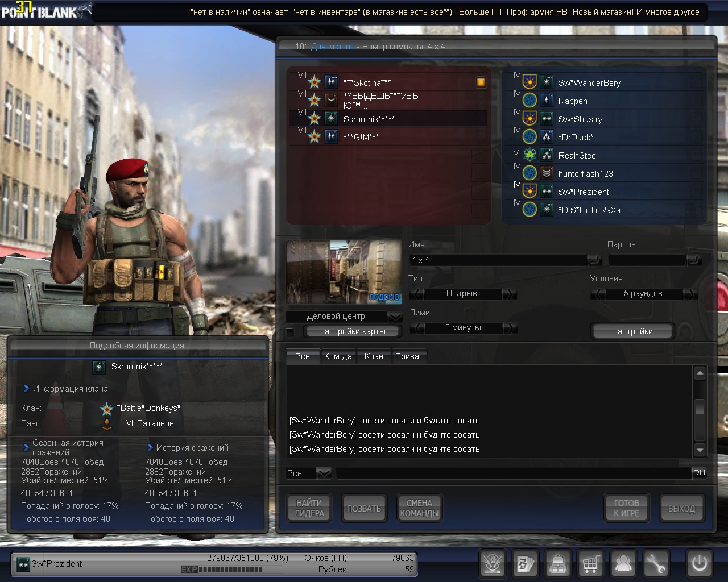The height and width of the screenshot is (582, 728).
Task: Click rank badge of Sw*WanderBery
Action: point(547,82)
